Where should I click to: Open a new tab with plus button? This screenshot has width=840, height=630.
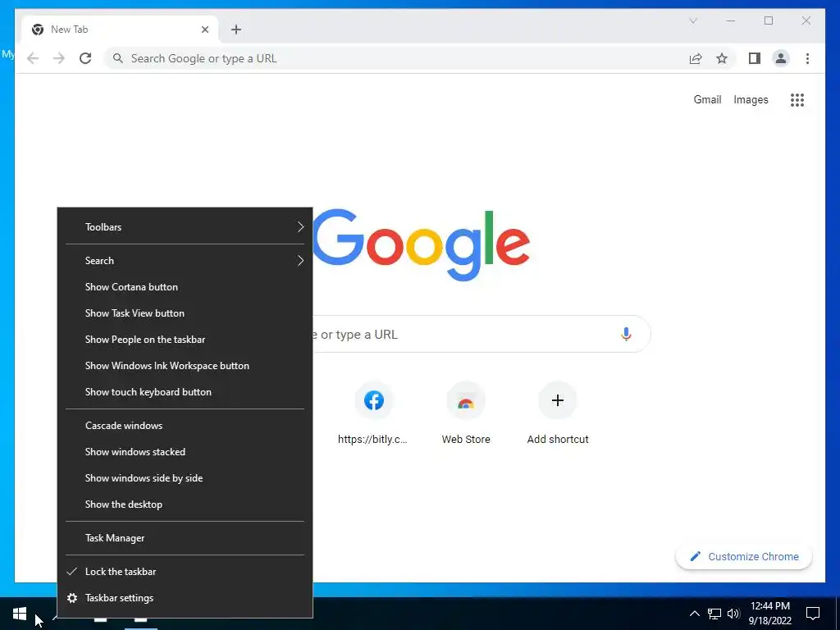(x=236, y=30)
